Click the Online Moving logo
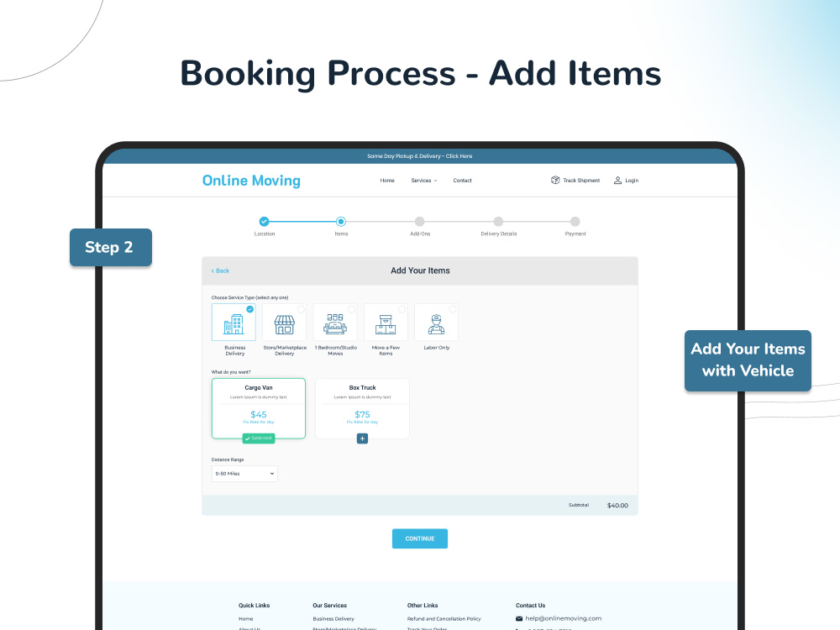Screen dimensions: 840x630 click(251, 181)
